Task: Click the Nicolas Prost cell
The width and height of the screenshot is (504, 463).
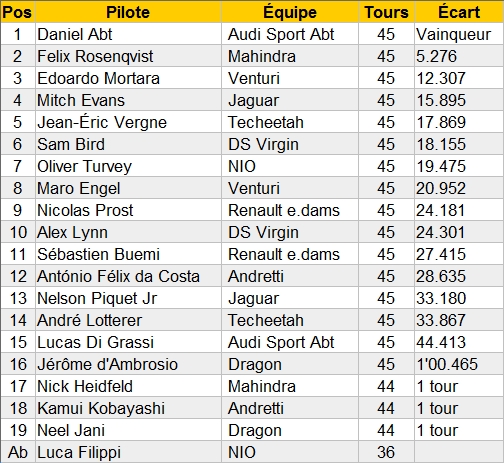Action: point(128,210)
